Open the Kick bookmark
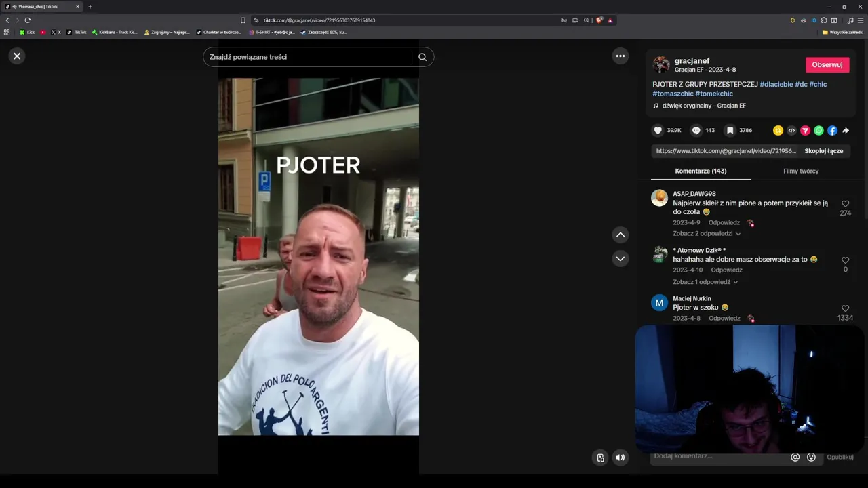Image resolution: width=868 pixels, height=488 pixels. [x=27, y=32]
